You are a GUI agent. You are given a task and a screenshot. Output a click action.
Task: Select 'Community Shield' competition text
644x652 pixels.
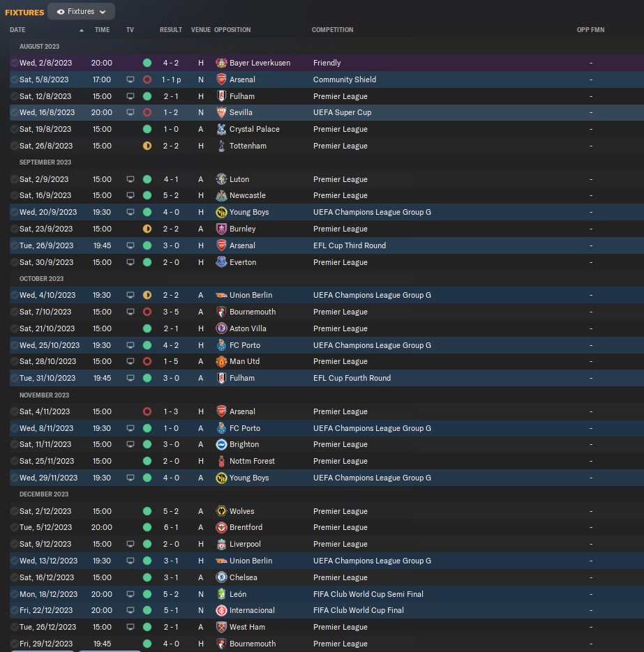(x=345, y=79)
